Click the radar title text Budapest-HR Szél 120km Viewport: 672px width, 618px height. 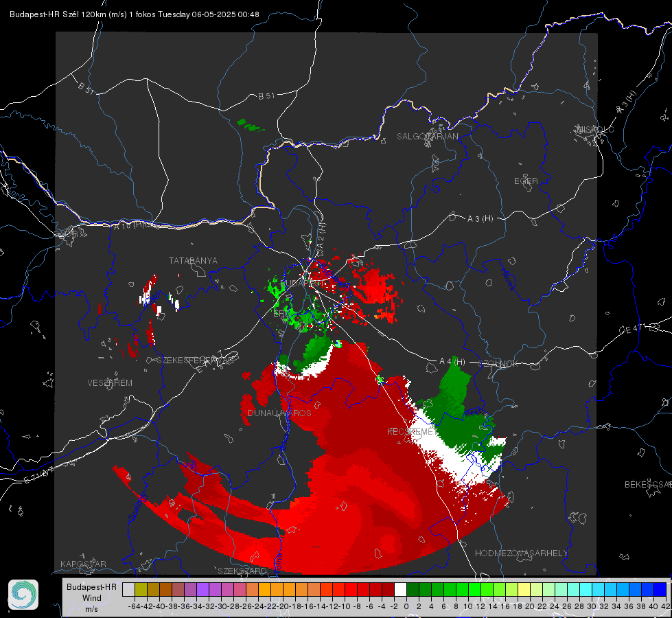pos(58,14)
